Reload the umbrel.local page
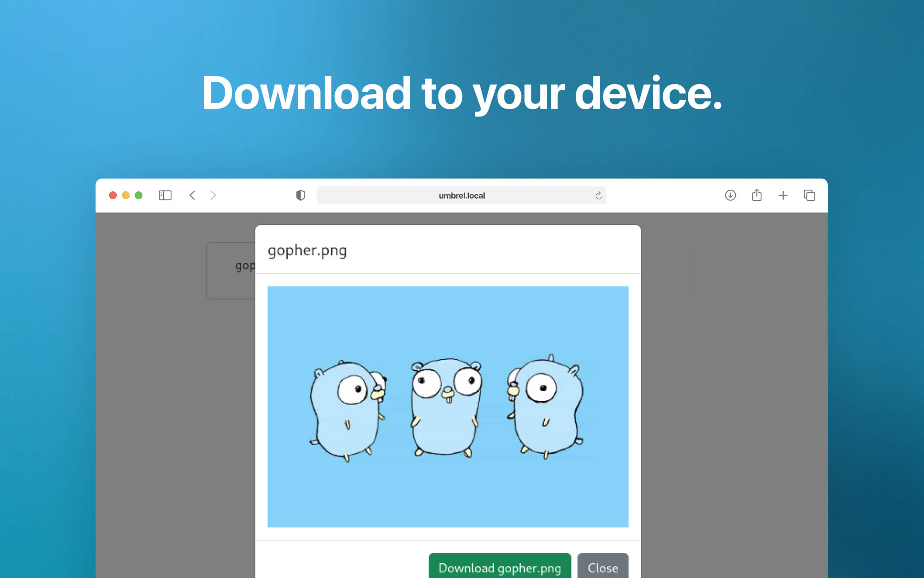Screen dimensions: 924x578 598,196
